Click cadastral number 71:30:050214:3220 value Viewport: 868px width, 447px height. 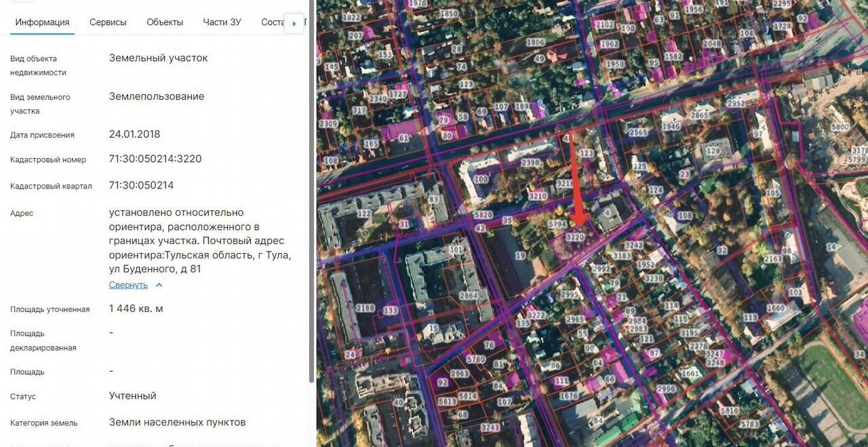point(155,159)
